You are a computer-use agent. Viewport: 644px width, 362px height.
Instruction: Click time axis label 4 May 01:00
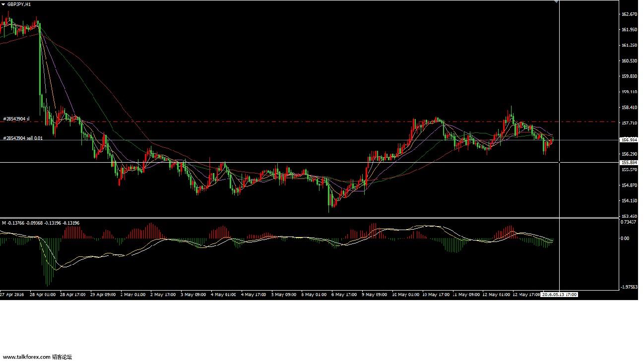(224, 295)
